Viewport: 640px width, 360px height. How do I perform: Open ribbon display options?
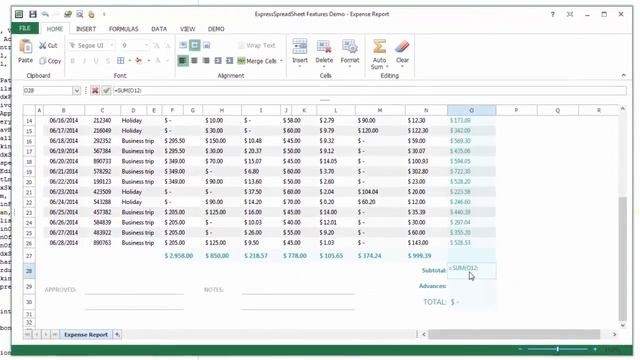pyautogui.click(x=570, y=14)
